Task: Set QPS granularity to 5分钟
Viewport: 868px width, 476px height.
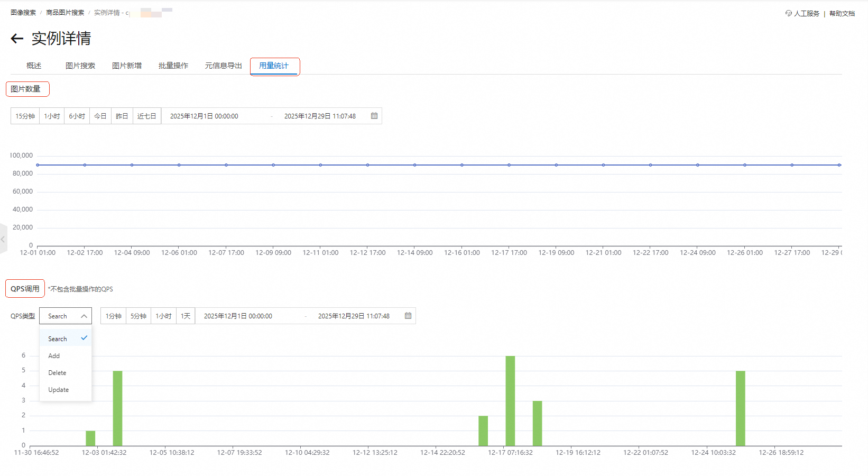Action: tap(138, 316)
